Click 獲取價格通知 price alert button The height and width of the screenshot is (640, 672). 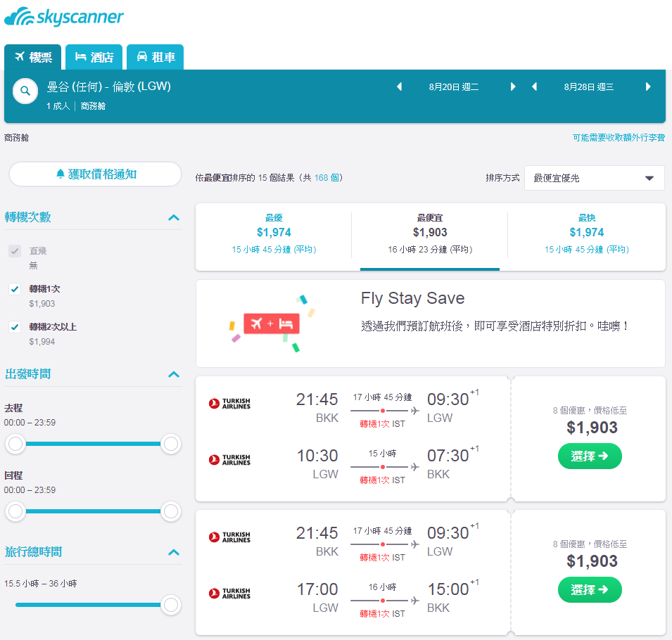click(95, 174)
